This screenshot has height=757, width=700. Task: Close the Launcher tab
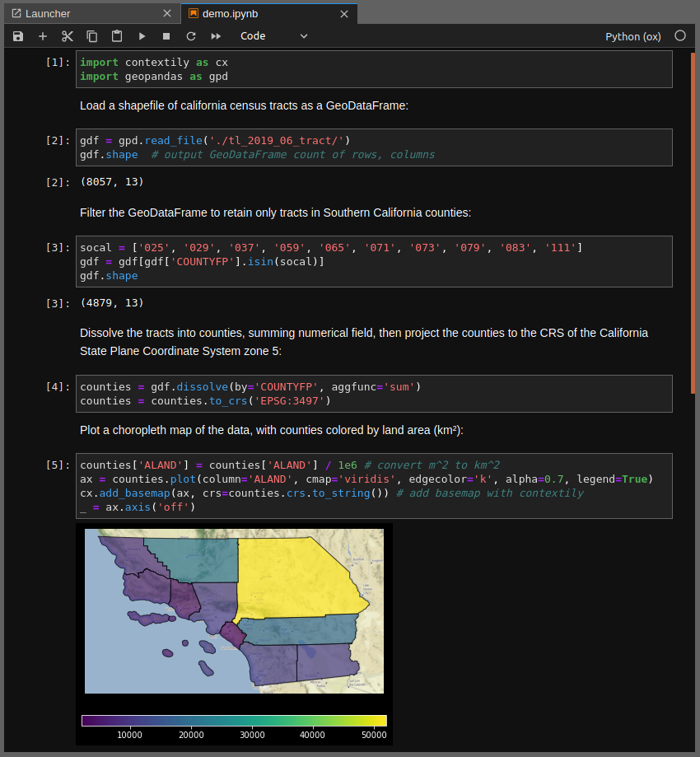pos(167,13)
